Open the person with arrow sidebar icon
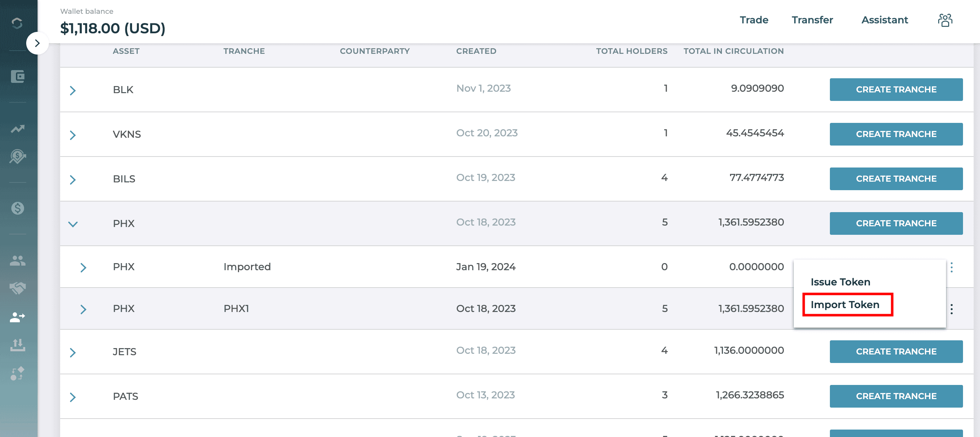980x437 pixels. [17, 317]
